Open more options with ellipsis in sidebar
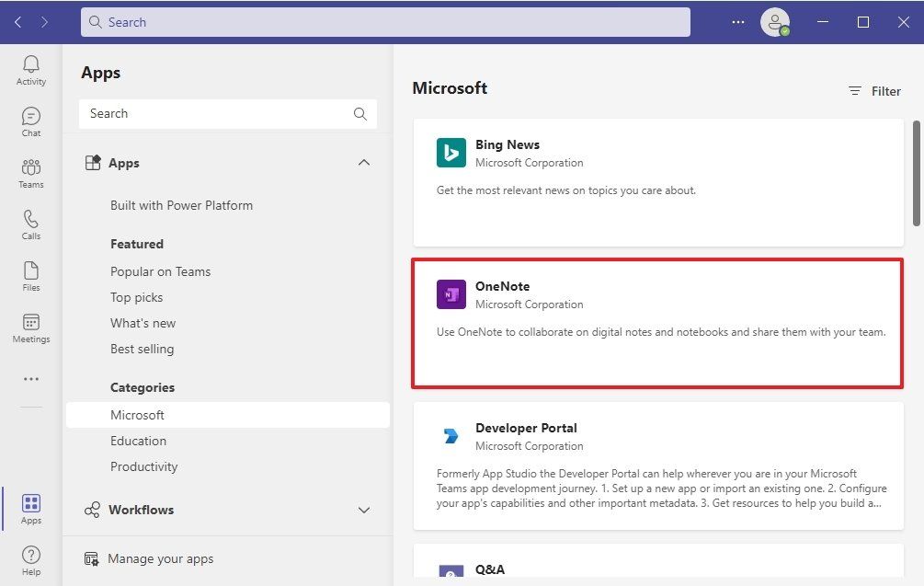 [30, 378]
